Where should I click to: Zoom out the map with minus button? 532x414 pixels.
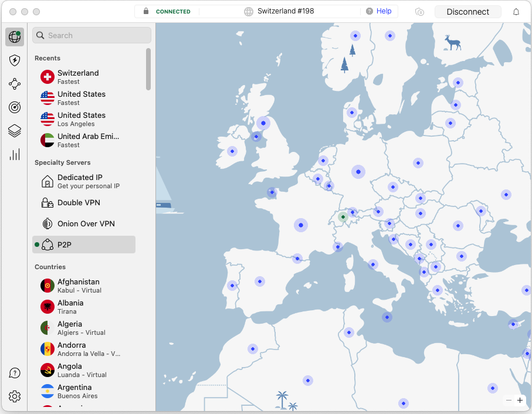[x=509, y=401]
